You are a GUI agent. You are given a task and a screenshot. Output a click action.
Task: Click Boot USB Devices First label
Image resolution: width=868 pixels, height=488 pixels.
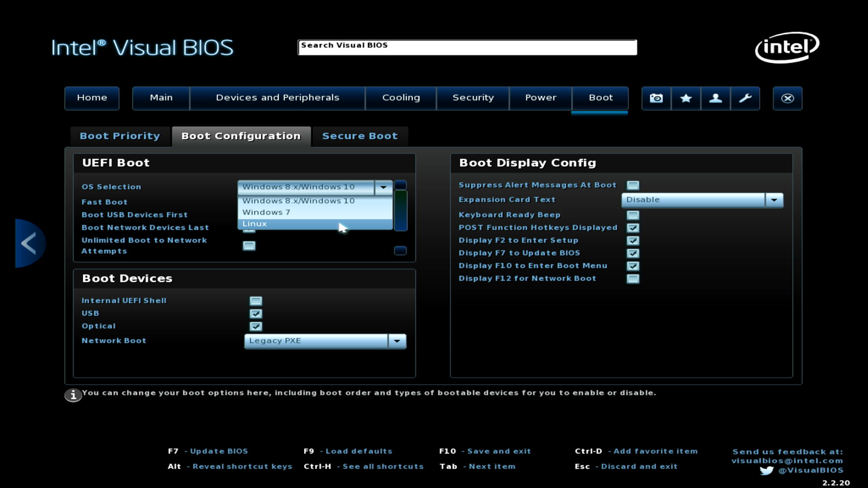[135, 215]
